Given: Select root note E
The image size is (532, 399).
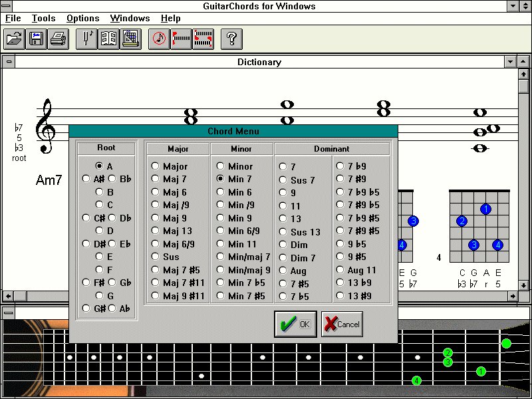Looking at the screenshot, I should pyautogui.click(x=104, y=257).
